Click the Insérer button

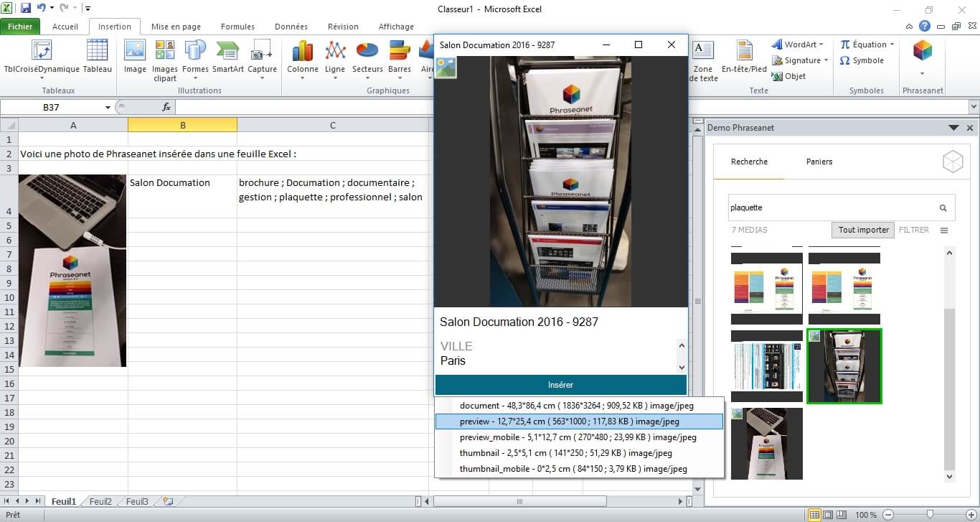pos(560,385)
